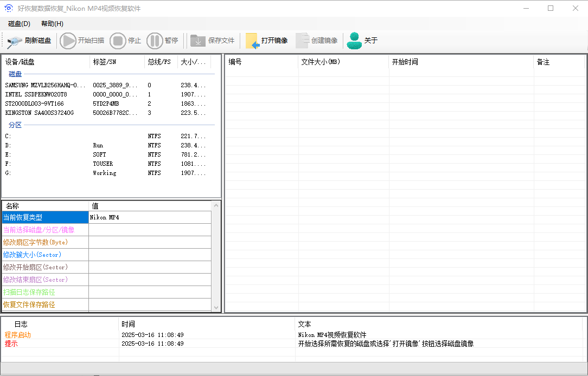Click the 文件大小(MB) column header
Image resolution: width=588 pixels, height=376 pixels.
(x=343, y=62)
